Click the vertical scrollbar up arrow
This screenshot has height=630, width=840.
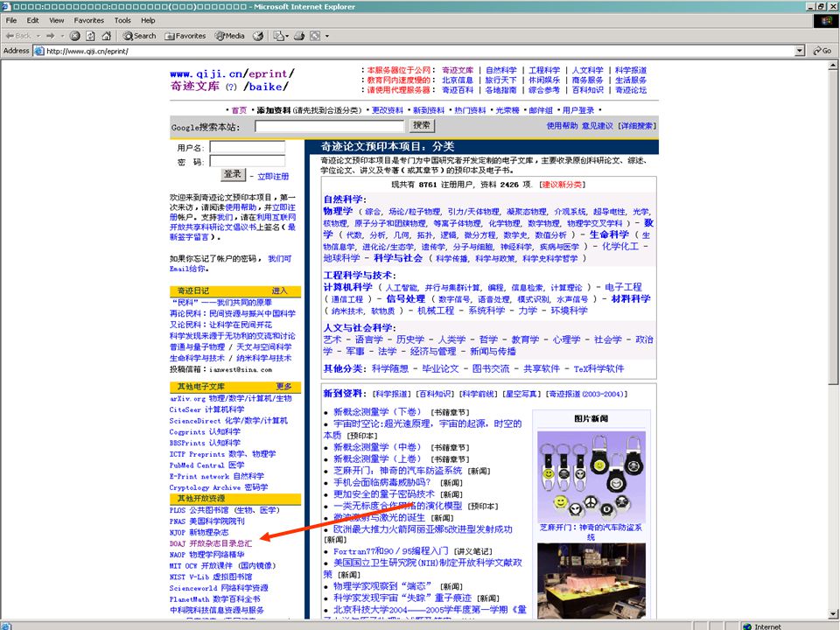click(x=833, y=66)
